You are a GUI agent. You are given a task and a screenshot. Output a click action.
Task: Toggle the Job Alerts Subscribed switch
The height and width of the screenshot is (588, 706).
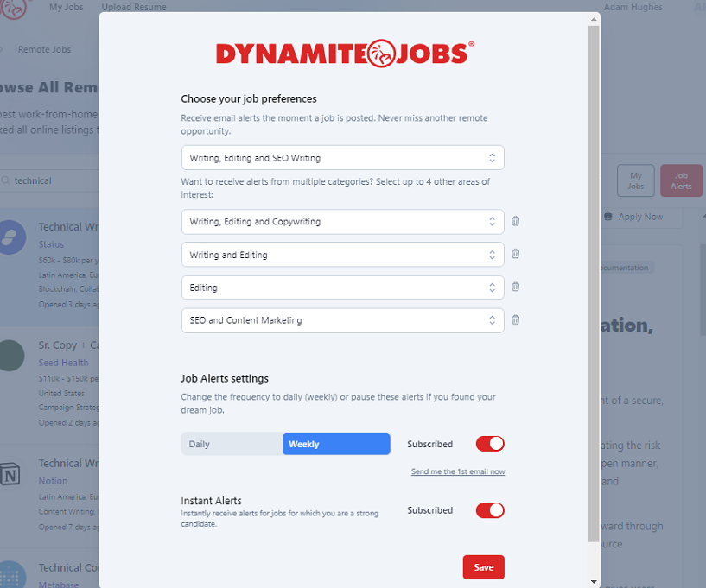pyautogui.click(x=490, y=444)
